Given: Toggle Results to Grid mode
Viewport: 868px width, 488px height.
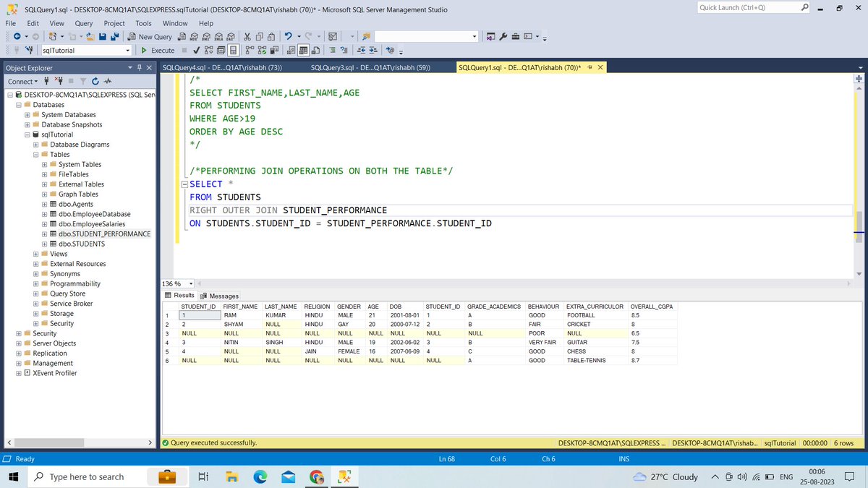Looking at the screenshot, I should [302, 51].
